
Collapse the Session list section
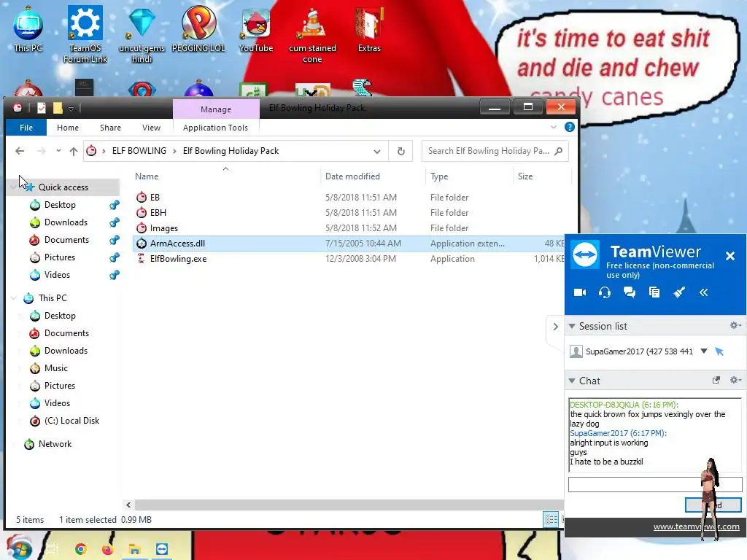point(572,326)
